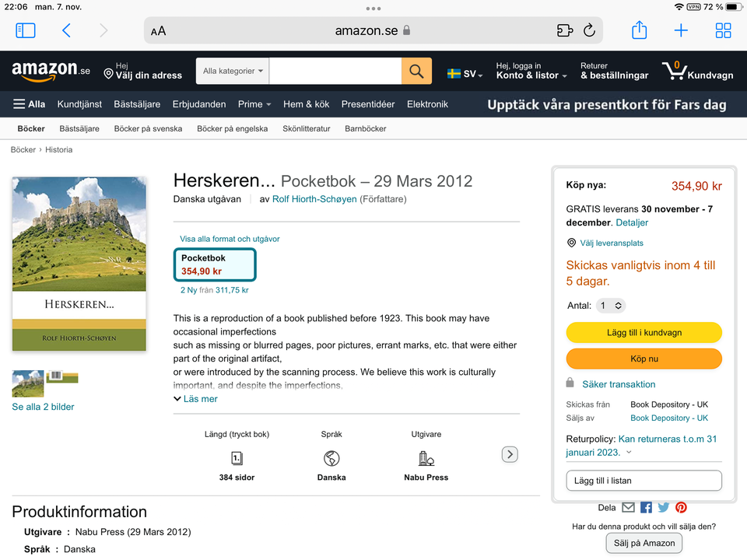Click Sälj på Amazon button
The width and height of the screenshot is (747, 560).
644,543
